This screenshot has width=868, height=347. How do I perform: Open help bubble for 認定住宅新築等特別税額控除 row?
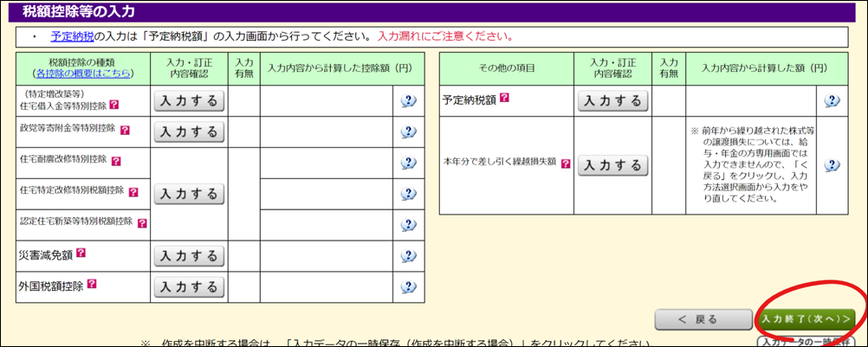pos(408,224)
